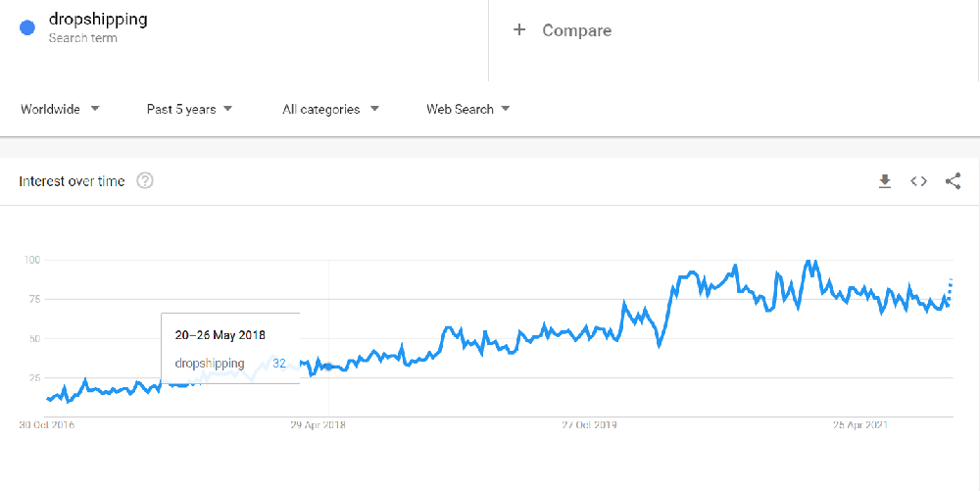Click the blue dot beside dropshipping

click(x=26, y=28)
